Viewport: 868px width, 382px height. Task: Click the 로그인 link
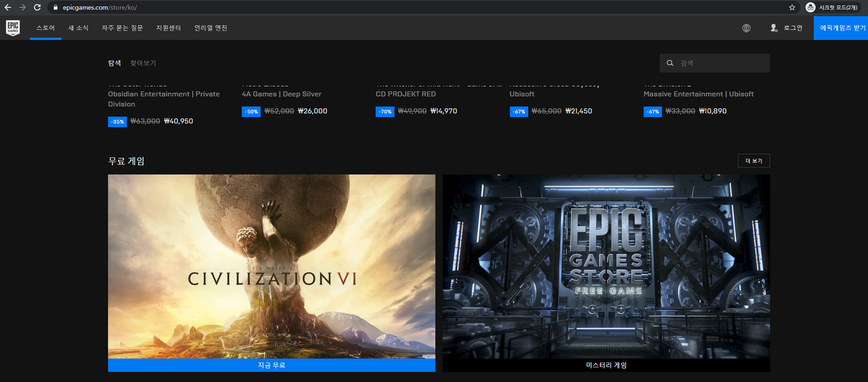tap(793, 28)
